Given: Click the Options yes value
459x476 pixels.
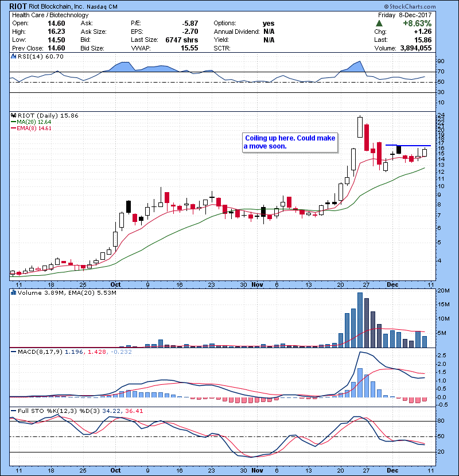Looking at the screenshot, I should (x=269, y=24).
